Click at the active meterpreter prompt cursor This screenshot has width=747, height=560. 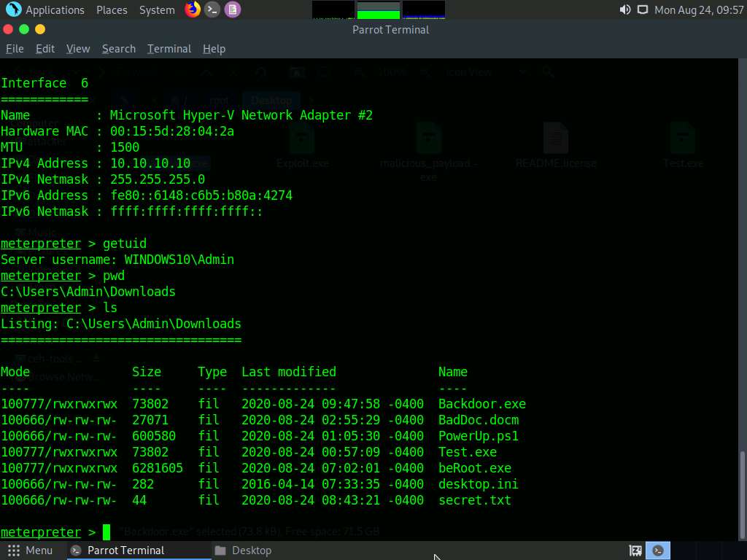[107, 532]
